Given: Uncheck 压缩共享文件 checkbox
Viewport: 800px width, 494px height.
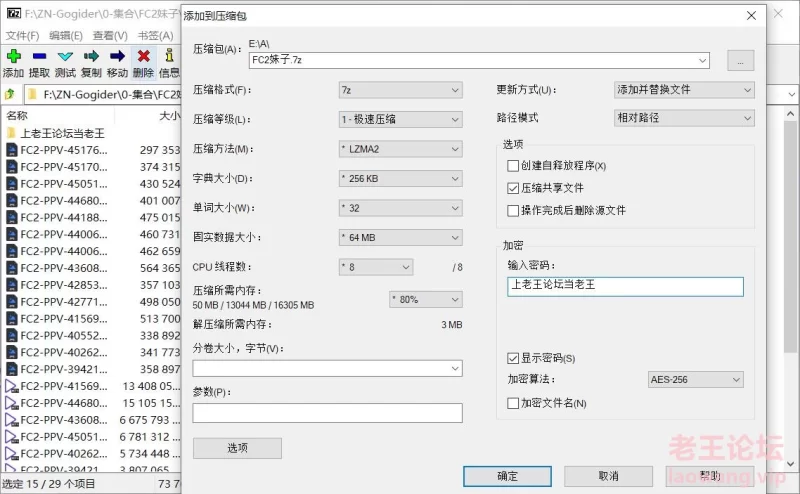Looking at the screenshot, I should click(513, 188).
